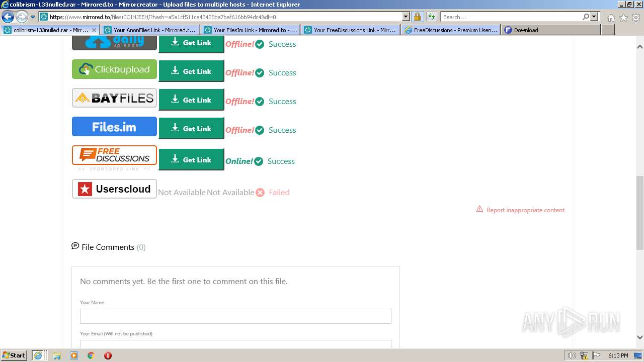Click the BayFiles success checkmark icon
This screenshot has height=362, width=644.
click(260, 102)
